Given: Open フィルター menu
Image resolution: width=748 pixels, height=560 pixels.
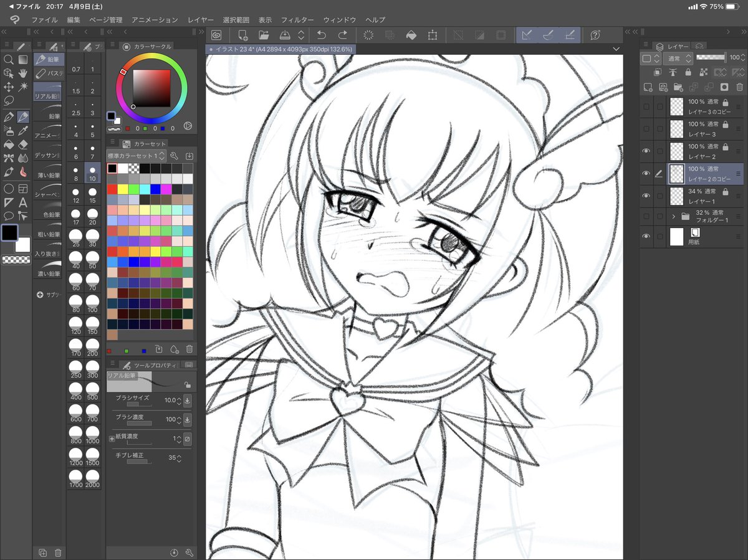Looking at the screenshot, I should [x=297, y=20].
